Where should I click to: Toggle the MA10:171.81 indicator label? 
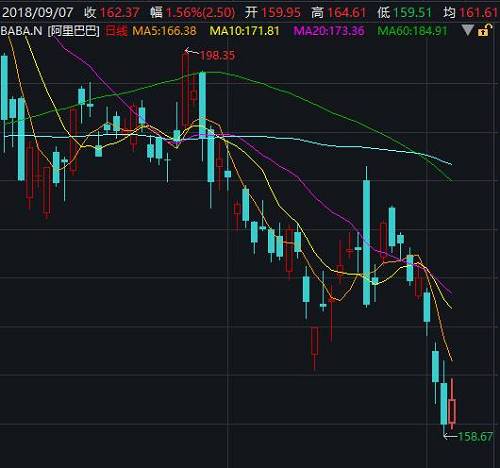[x=245, y=31]
